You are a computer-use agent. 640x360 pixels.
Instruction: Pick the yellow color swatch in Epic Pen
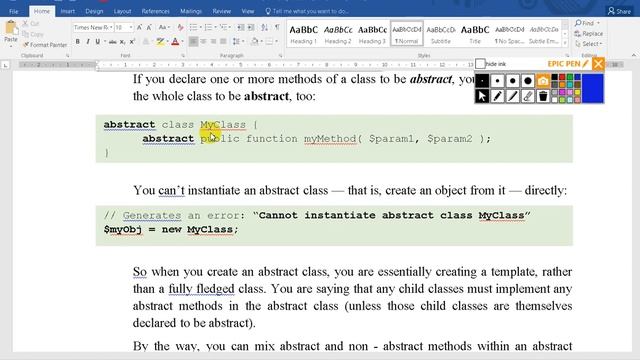coord(577,93)
